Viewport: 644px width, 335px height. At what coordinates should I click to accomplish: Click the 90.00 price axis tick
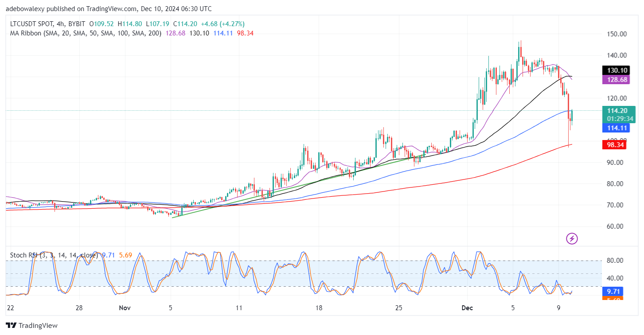point(614,163)
